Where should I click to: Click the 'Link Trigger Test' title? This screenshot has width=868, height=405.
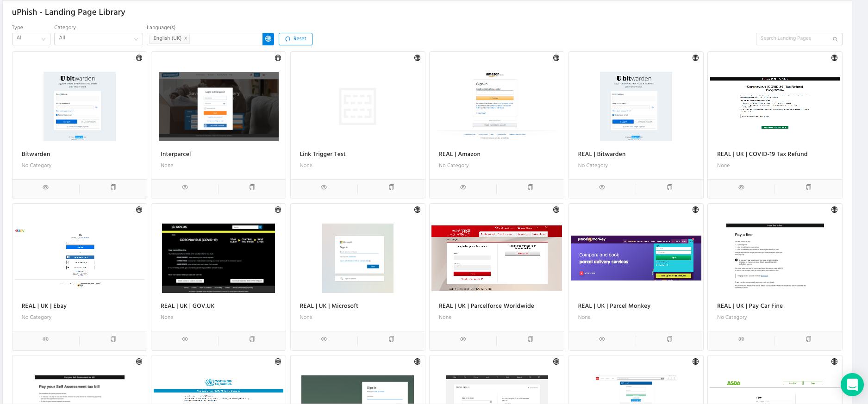pyautogui.click(x=323, y=154)
